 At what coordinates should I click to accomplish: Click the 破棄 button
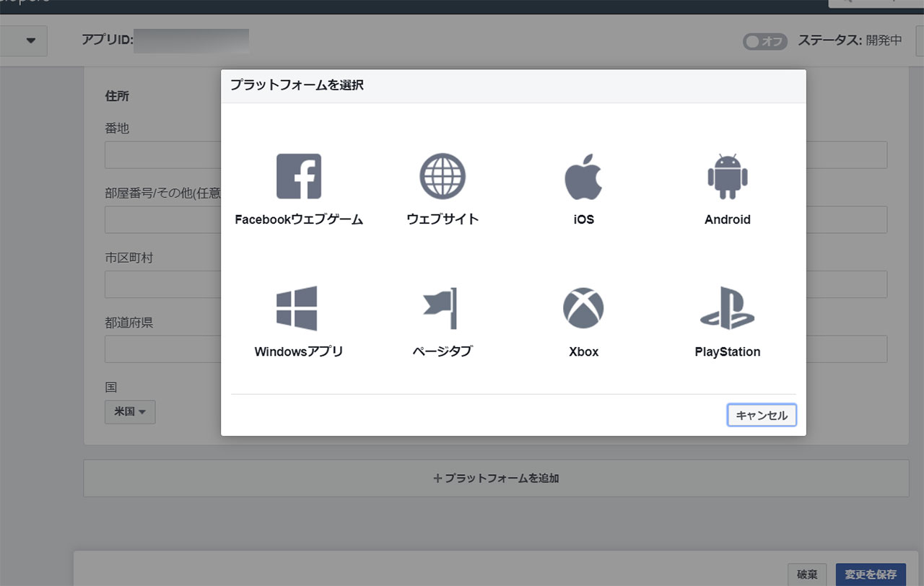click(807, 574)
